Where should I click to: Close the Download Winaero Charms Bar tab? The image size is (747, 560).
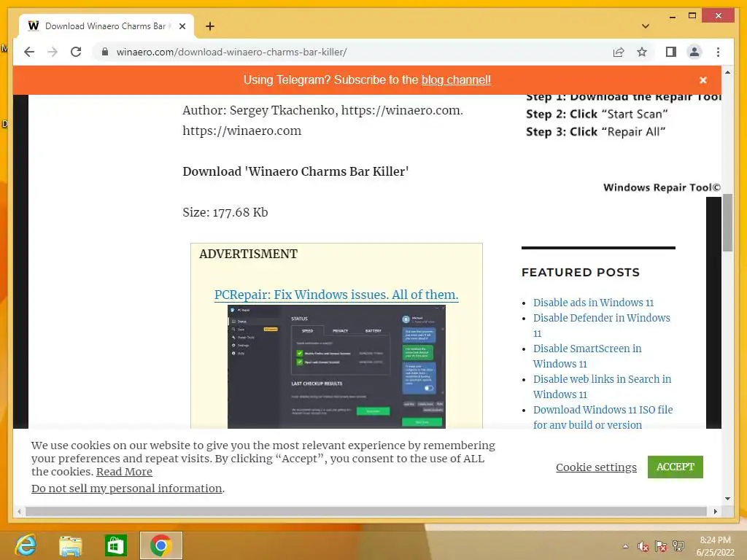click(182, 26)
